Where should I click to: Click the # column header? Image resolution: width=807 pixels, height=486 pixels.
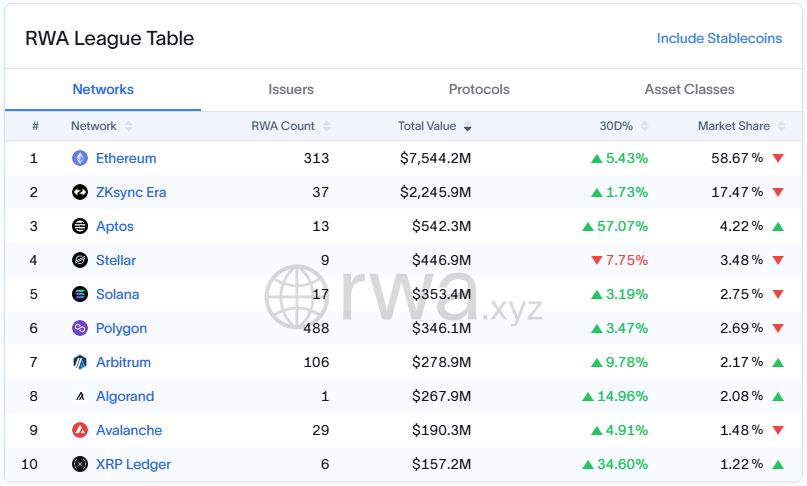(x=36, y=126)
